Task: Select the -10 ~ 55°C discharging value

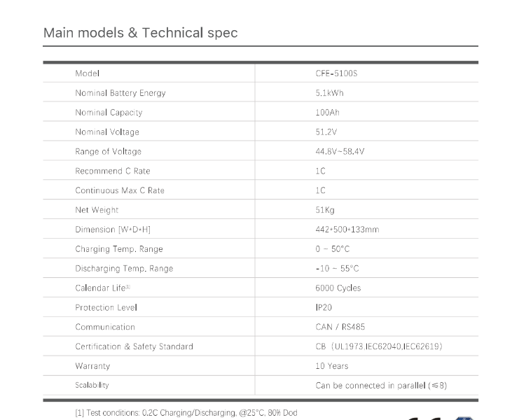Action: click(x=337, y=269)
